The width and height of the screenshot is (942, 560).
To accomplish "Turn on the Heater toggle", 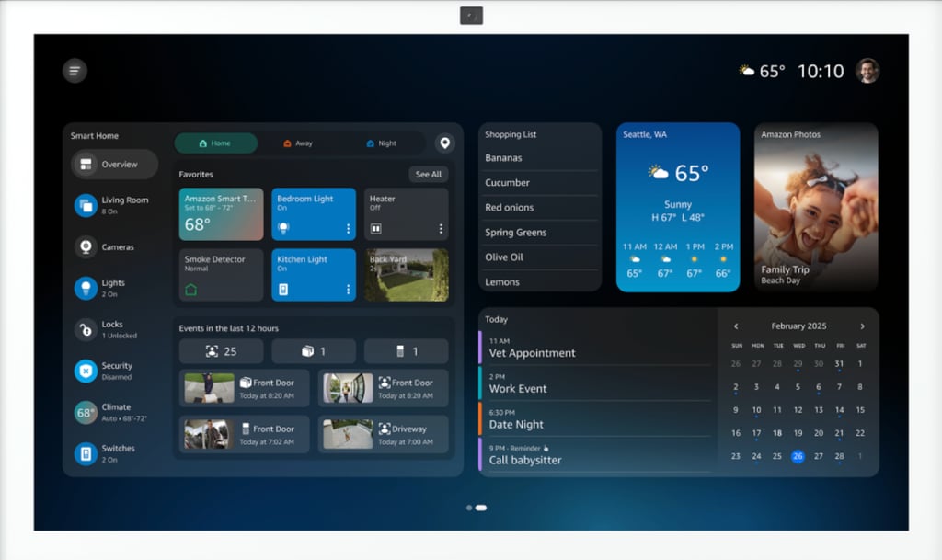I will coord(375,228).
